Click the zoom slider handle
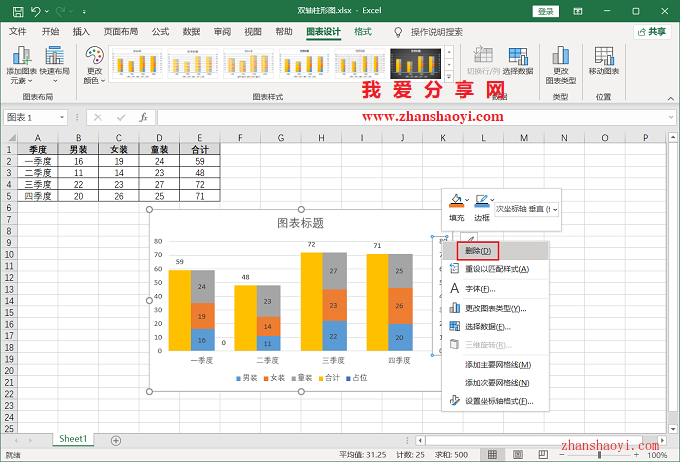 pyautogui.click(x=599, y=455)
